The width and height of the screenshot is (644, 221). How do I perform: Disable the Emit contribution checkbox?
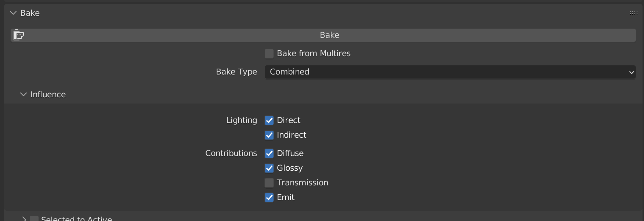click(269, 198)
